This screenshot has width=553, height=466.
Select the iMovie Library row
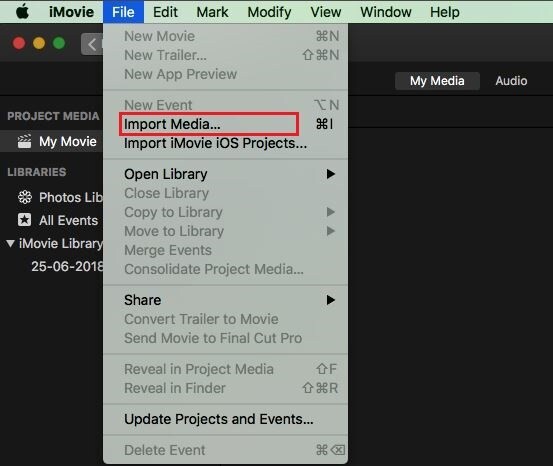pyautogui.click(x=51, y=243)
